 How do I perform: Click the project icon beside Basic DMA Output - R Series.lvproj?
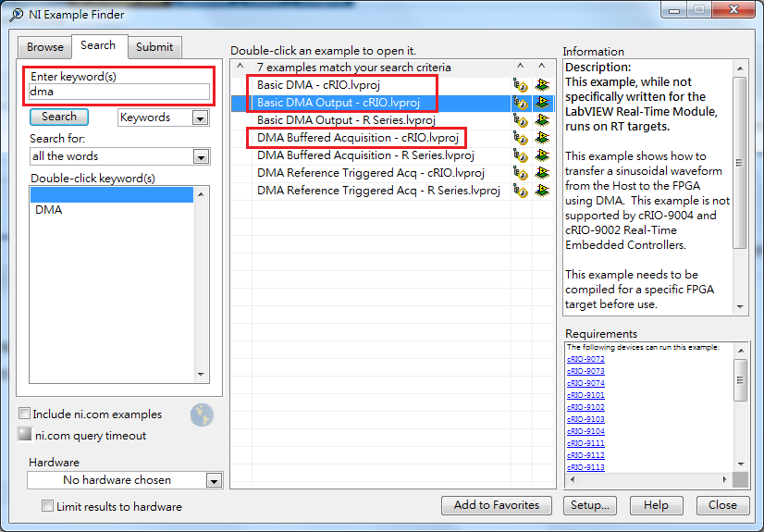pos(521,120)
